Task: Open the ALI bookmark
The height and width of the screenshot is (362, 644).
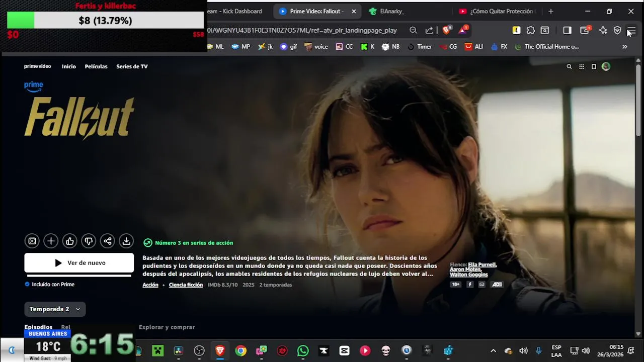Action: pos(473,47)
